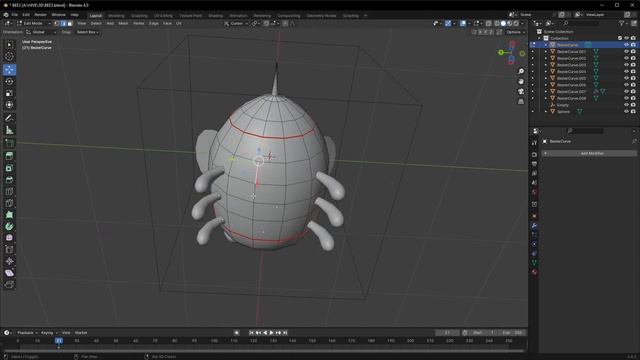Open the Edit Mode dropdown

coord(33,24)
